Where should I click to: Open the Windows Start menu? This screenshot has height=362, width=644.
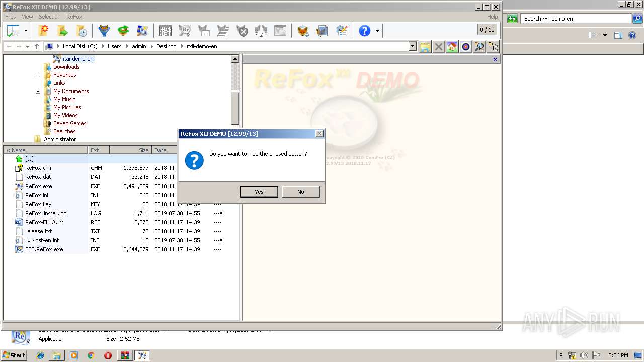(14, 355)
